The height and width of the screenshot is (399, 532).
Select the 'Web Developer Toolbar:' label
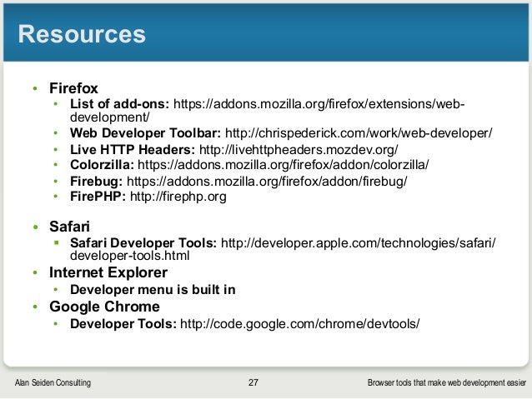pyautogui.click(x=146, y=133)
